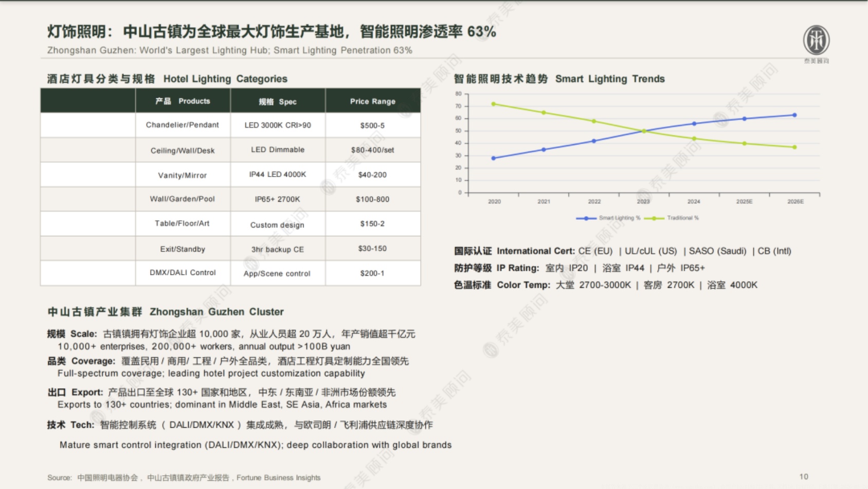Click the 2020 green data point on chart
This screenshot has height=489, width=868.
[x=494, y=104]
